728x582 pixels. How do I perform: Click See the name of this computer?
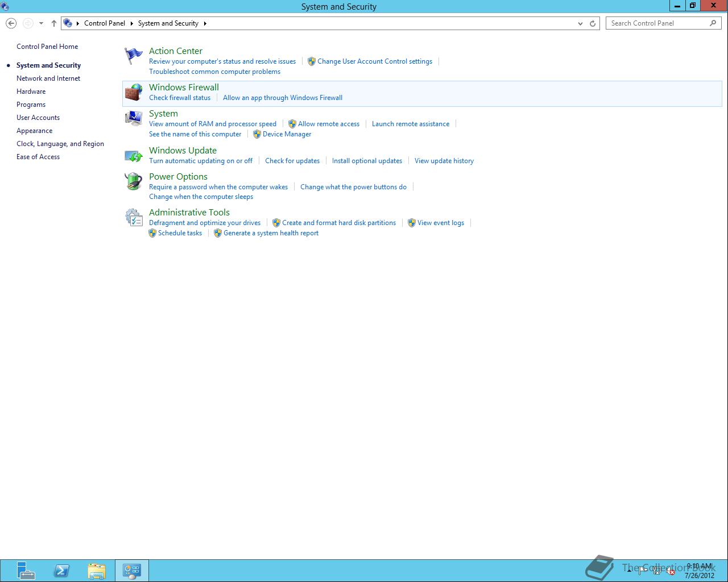click(195, 134)
